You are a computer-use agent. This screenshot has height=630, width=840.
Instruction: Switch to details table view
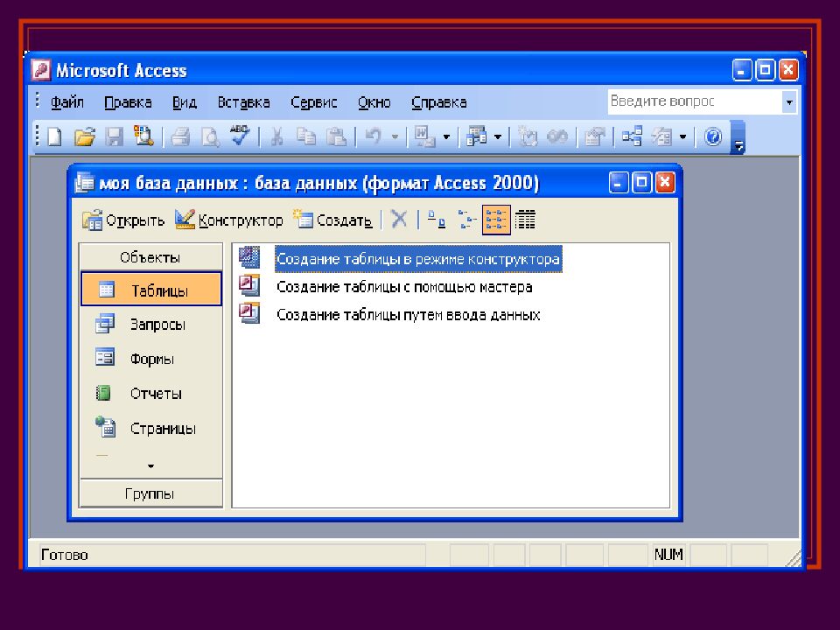click(525, 220)
